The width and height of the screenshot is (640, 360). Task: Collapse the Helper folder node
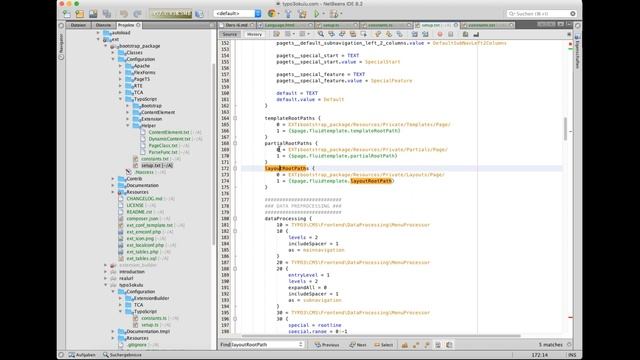pos(128,126)
